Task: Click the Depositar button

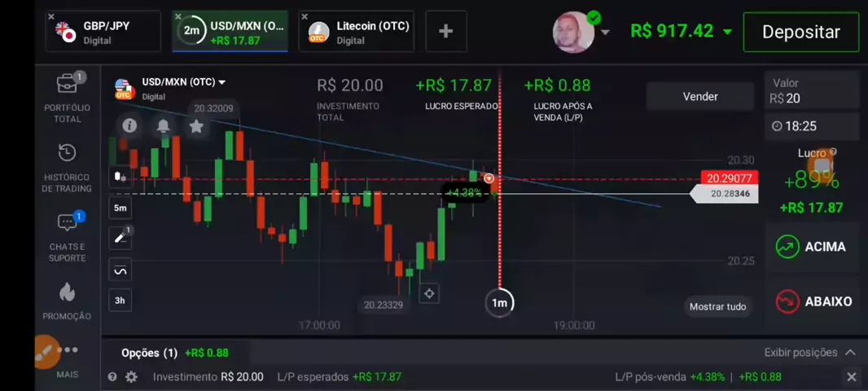Action: 801,32
